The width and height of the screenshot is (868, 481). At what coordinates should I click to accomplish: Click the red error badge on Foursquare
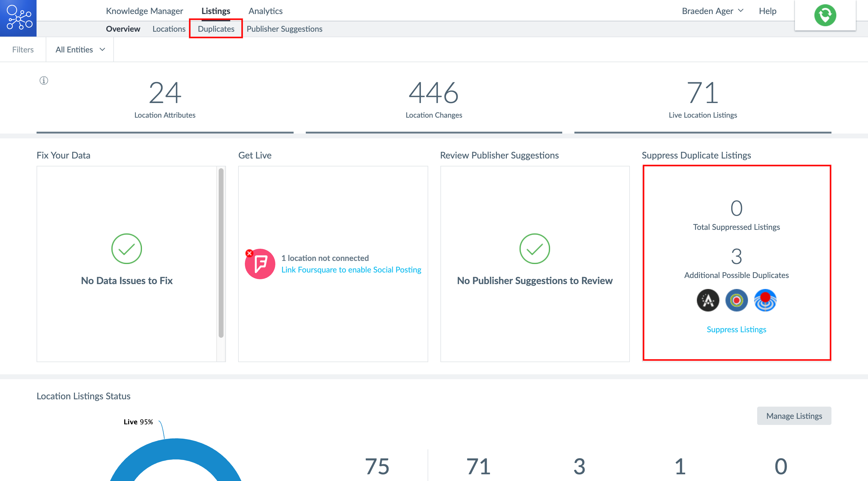pos(249,253)
